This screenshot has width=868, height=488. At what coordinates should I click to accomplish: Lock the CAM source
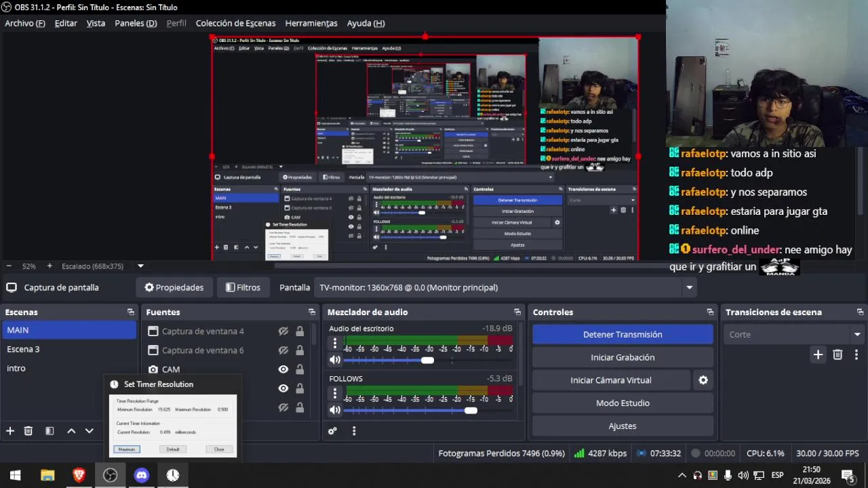[300, 369]
